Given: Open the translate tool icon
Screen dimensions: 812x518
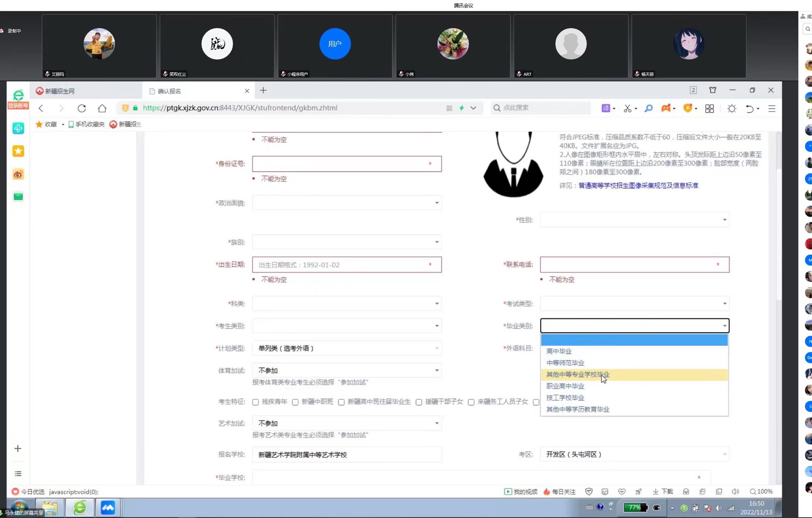Looking at the screenshot, I should click(x=606, y=108).
